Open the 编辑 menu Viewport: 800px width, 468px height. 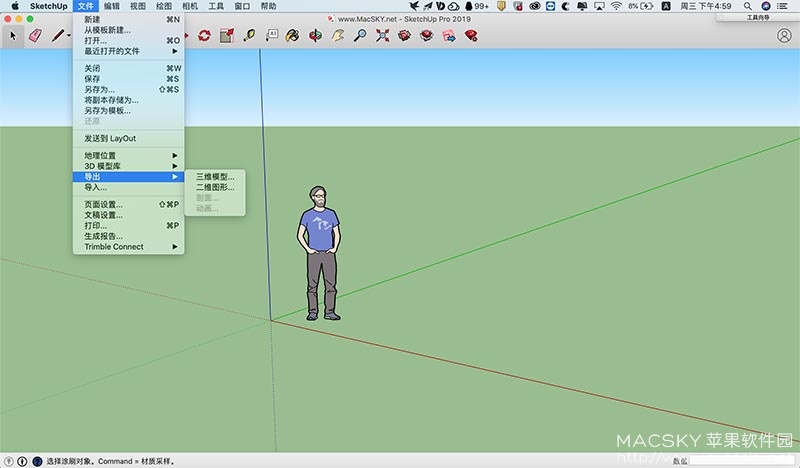112,6
